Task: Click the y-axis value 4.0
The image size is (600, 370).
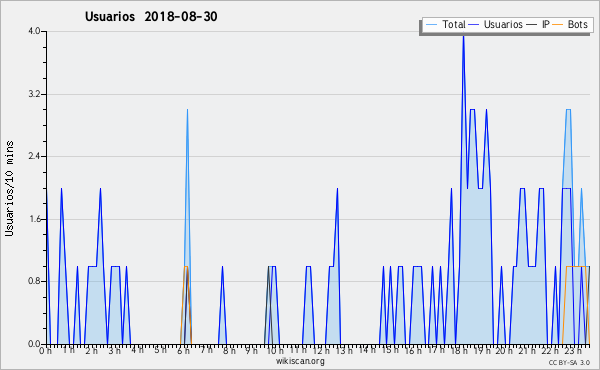Action: 34,31
